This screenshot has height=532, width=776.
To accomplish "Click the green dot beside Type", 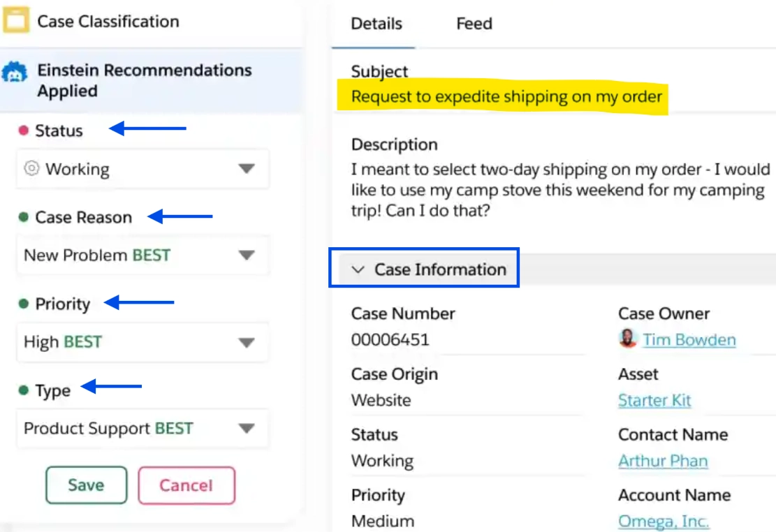I will [23, 390].
